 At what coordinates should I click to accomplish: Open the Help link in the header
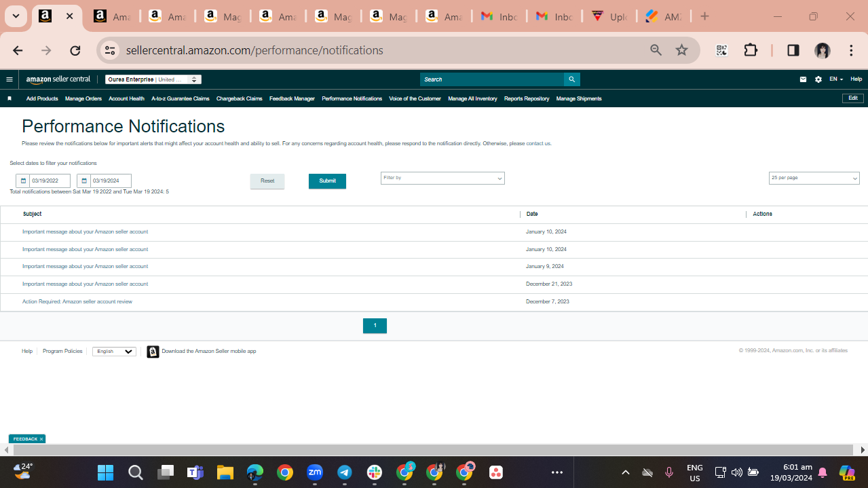pyautogui.click(x=856, y=79)
